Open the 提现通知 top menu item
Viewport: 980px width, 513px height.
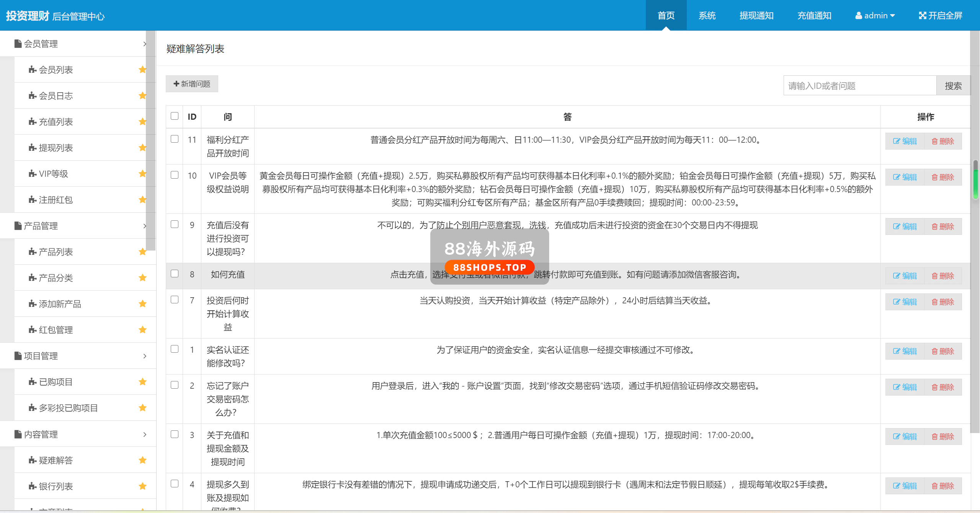coord(756,16)
